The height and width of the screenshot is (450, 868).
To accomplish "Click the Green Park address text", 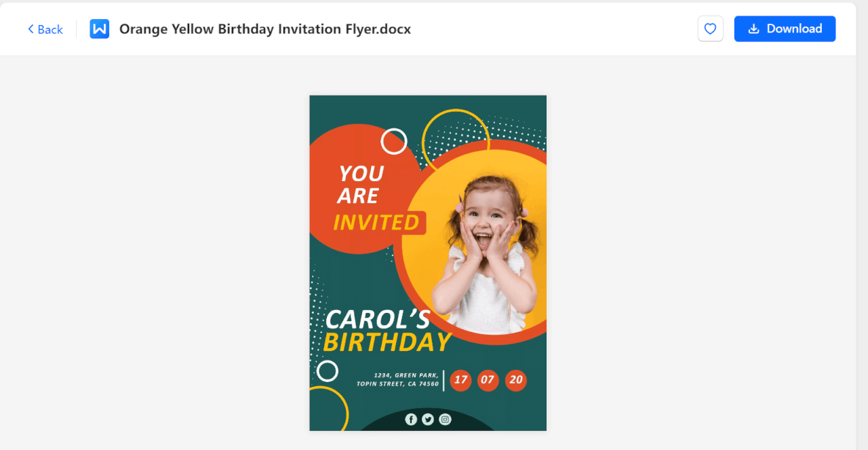I will point(398,379).
